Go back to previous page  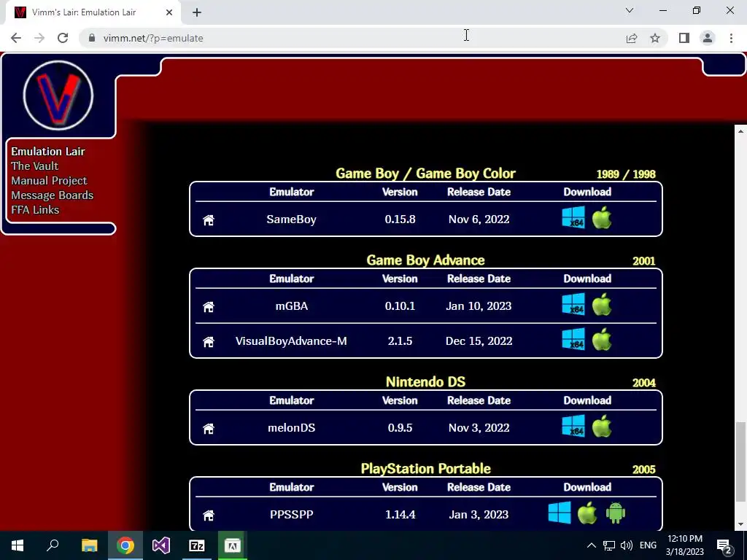coord(16,38)
